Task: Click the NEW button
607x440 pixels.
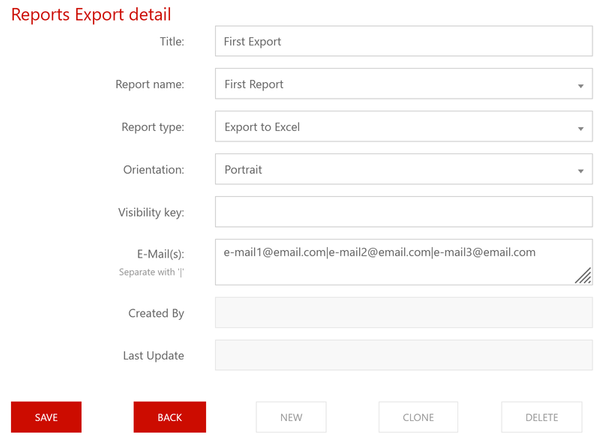Action: pyautogui.click(x=290, y=417)
